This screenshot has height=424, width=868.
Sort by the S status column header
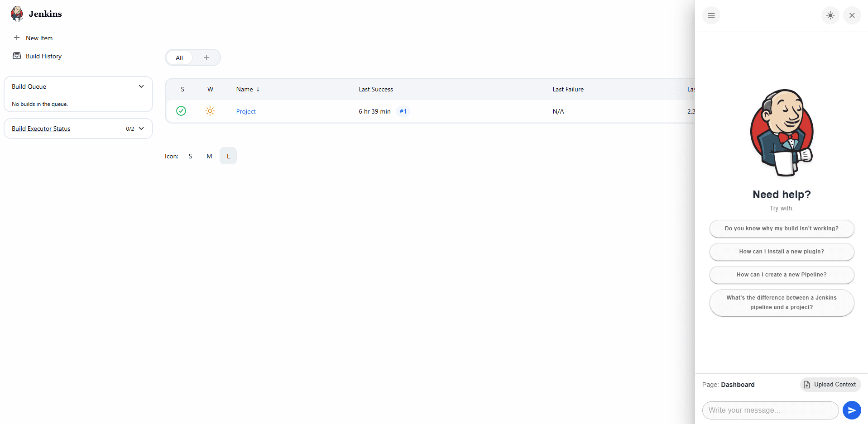click(182, 89)
